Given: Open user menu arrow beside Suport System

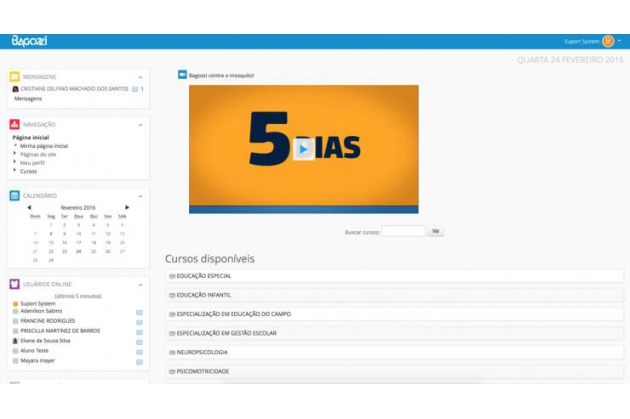Looking at the screenshot, I should (x=620, y=41).
